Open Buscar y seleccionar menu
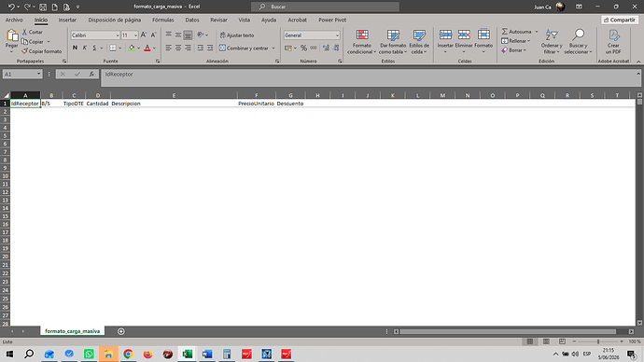The width and height of the screenshot is (644, 362). click(x=578, y=42)
